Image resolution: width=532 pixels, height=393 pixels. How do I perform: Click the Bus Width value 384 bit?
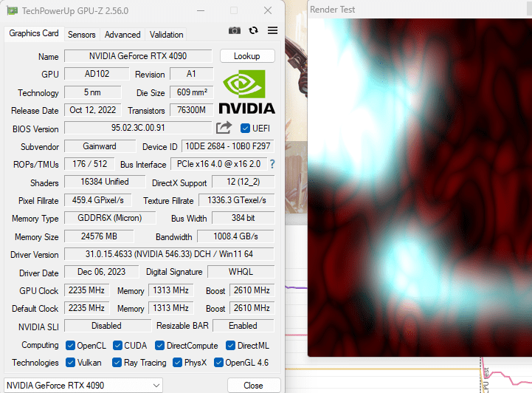[x=243, y=218]
